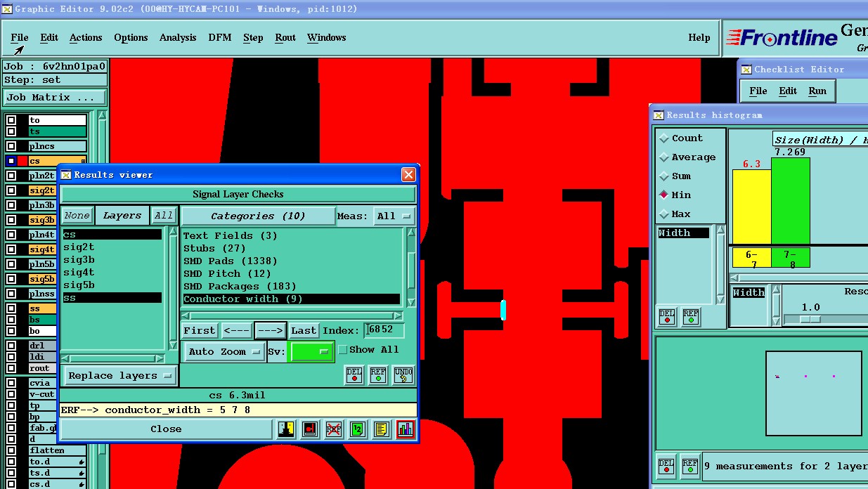Click the None layers button
The image size is (868, 489).
point(77,216)
